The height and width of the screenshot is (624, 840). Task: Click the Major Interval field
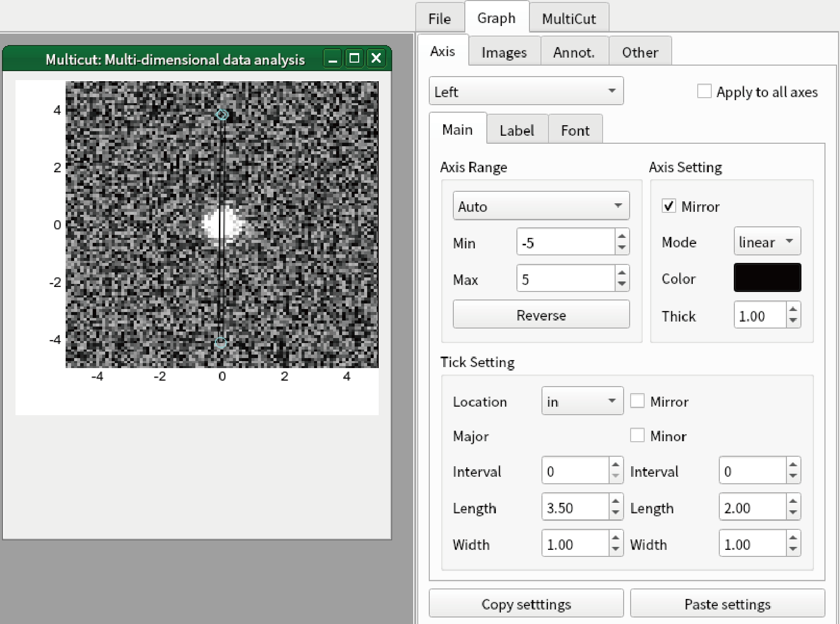pyautogui.click(x=576, y=471)
